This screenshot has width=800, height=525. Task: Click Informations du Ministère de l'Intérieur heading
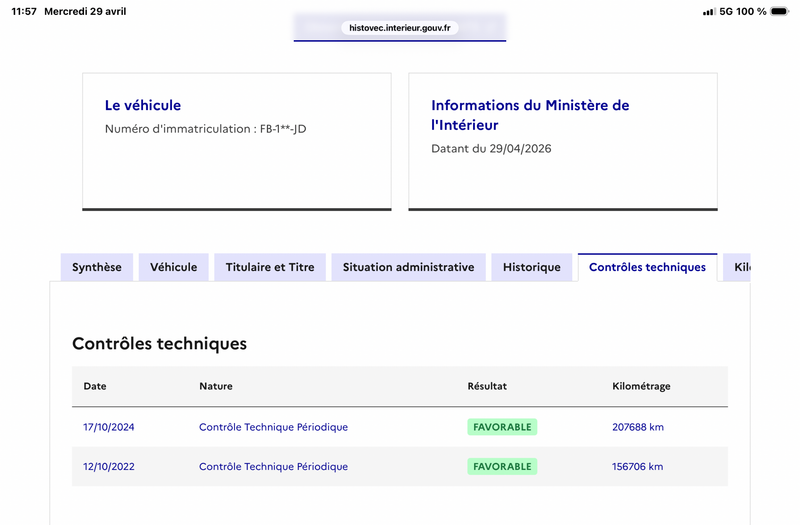[x=530, y=115]
